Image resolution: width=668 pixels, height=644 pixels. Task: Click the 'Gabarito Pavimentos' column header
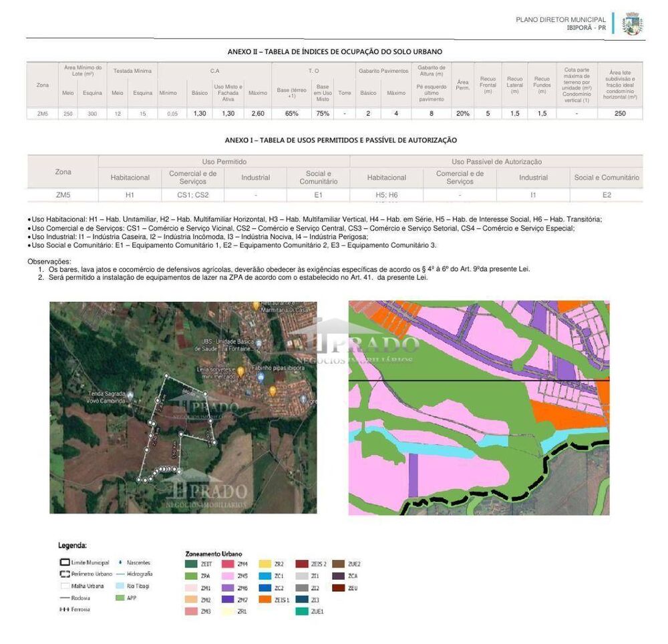pyautogui.click(x=383, y=71)
